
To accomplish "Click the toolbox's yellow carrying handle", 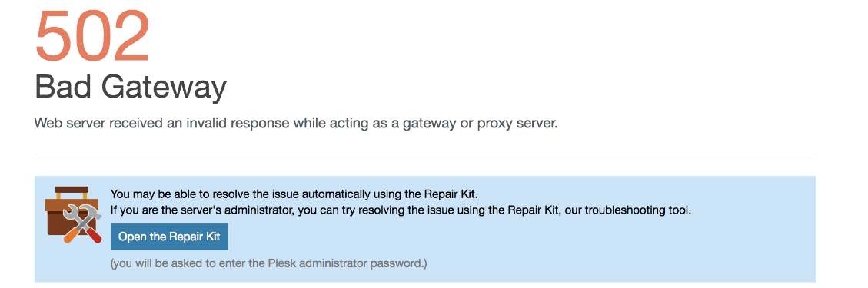I will point(72,192).
